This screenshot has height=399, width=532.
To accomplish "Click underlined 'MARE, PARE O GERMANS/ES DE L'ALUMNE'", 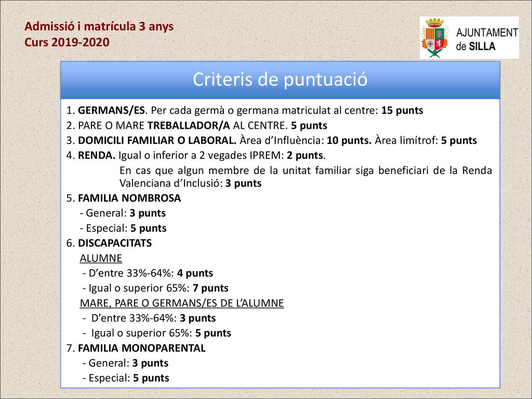I will pyautogui.click(x=182, y=303).
